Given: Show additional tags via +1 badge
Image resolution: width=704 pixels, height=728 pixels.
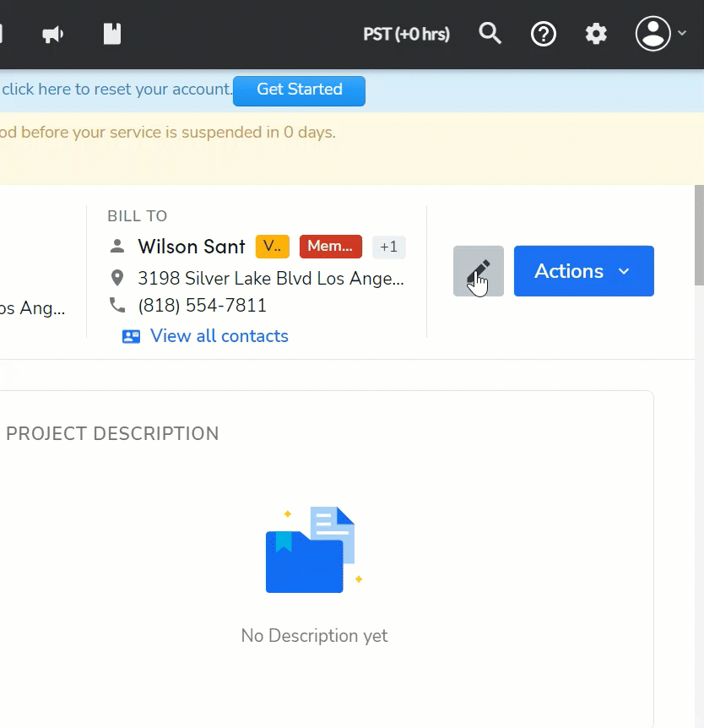Looking at the screenshot, I should 389,247.
